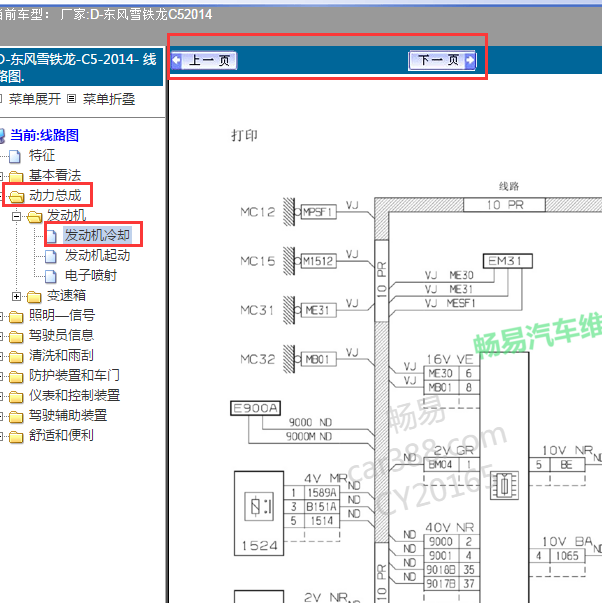Click folder icon beside 驾驶员信息

pyautogui.click(x=16, y=336)
